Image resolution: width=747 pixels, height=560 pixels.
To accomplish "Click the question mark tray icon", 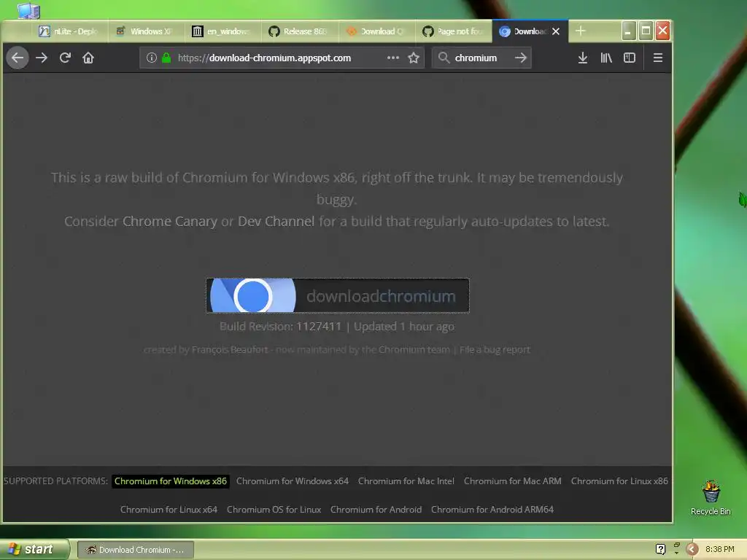I will coord(660,550).
